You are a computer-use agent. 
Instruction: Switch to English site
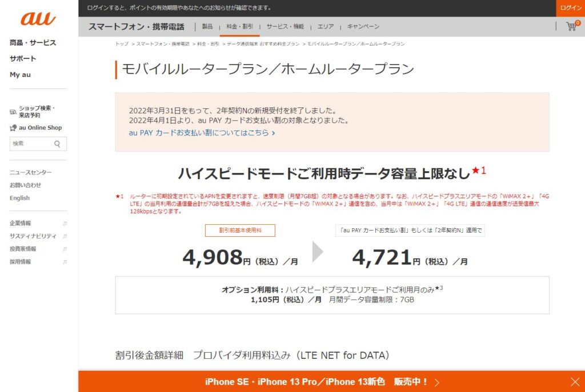pos(19,198)
